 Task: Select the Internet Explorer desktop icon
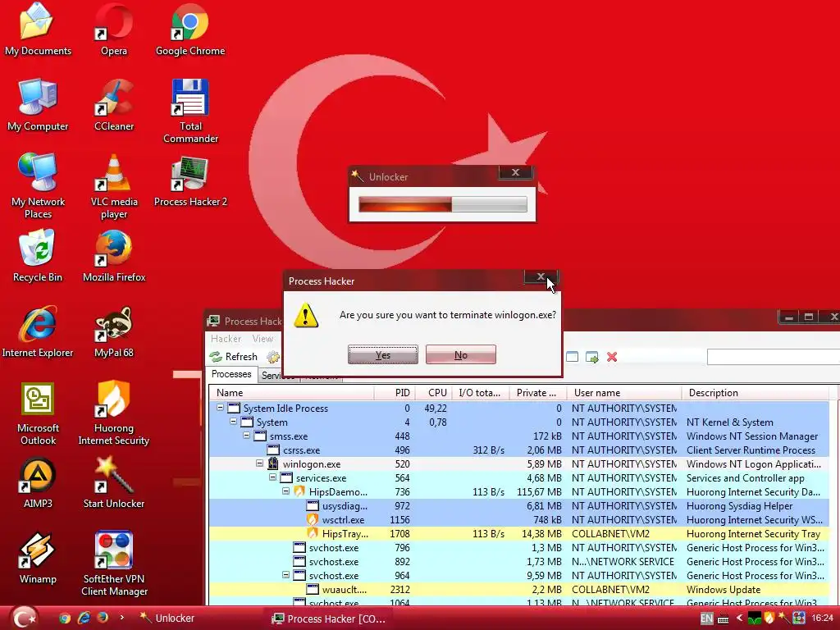38,332
